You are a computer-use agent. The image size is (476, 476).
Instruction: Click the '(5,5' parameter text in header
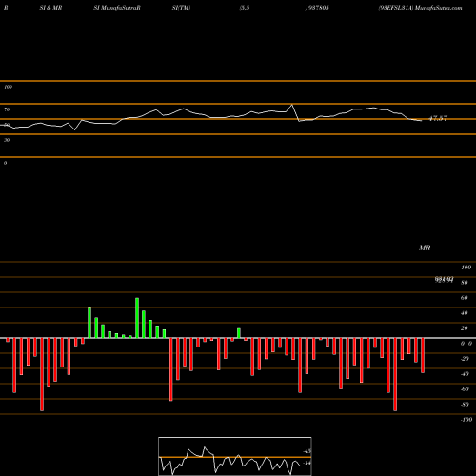pyautogui.click(x=245, y=8)
